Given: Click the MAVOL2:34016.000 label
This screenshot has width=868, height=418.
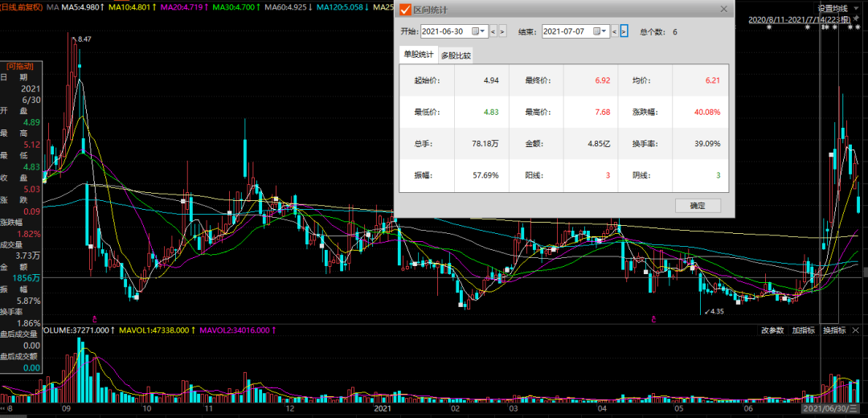Looking at the screenshot, I should 238,330.
